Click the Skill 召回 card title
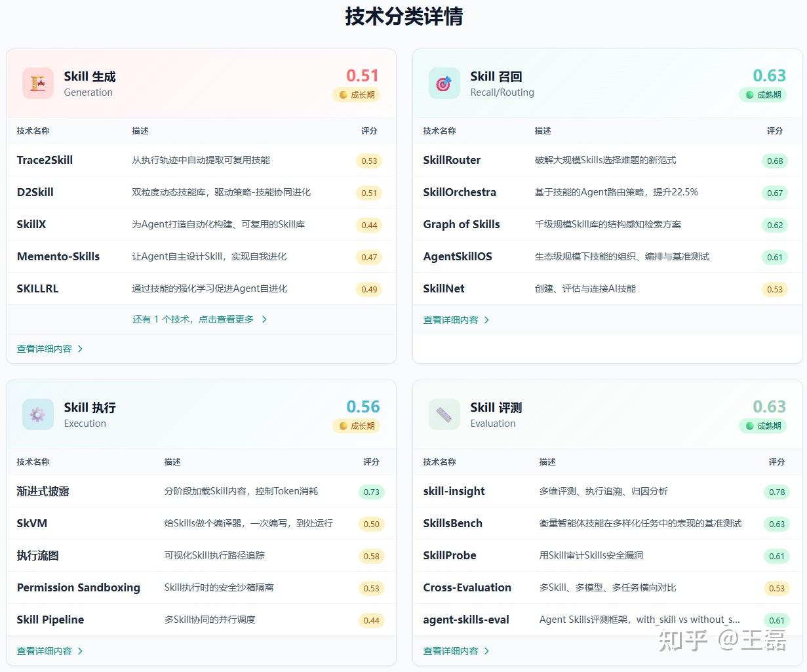 (x=496, y=77)
